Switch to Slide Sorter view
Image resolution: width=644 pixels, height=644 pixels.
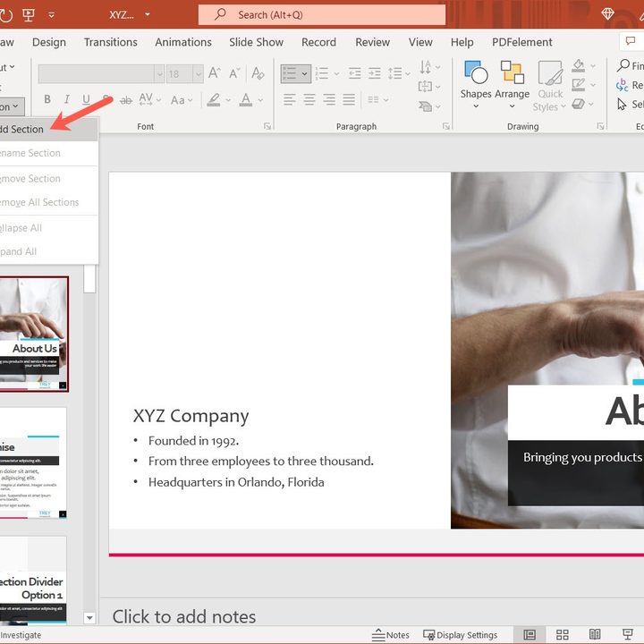click(x=563, y=635)
